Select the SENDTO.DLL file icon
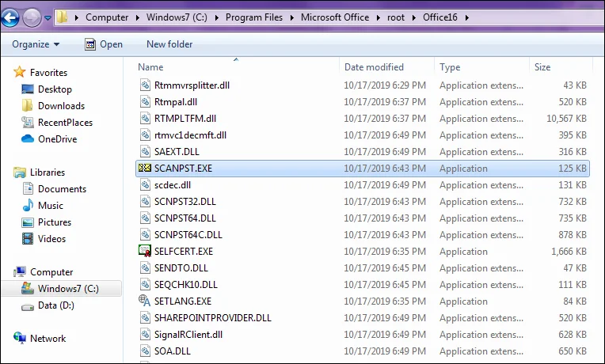Image resolution: width=605 pixels, height=364 pixels. click(145, 267)
